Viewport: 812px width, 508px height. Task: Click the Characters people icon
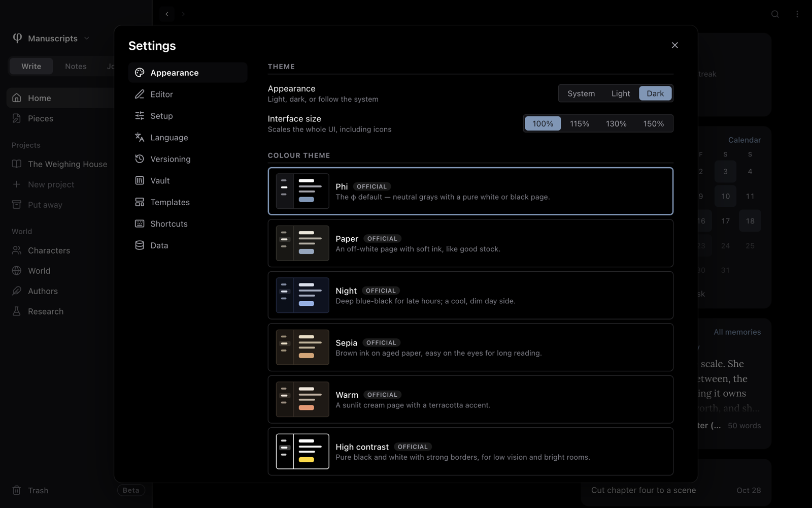click(x=17, y=250)
